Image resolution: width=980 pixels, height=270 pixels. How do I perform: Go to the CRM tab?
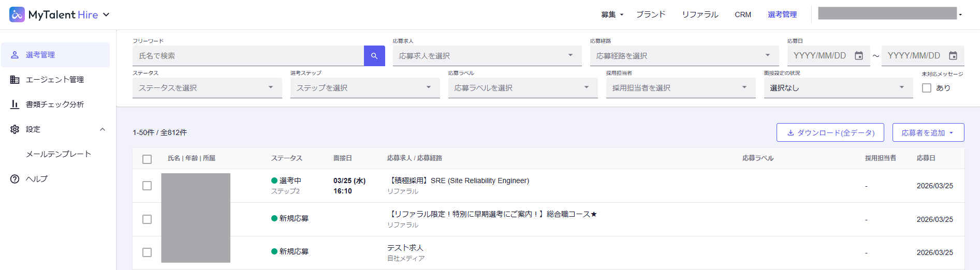[x=743, y=14]
